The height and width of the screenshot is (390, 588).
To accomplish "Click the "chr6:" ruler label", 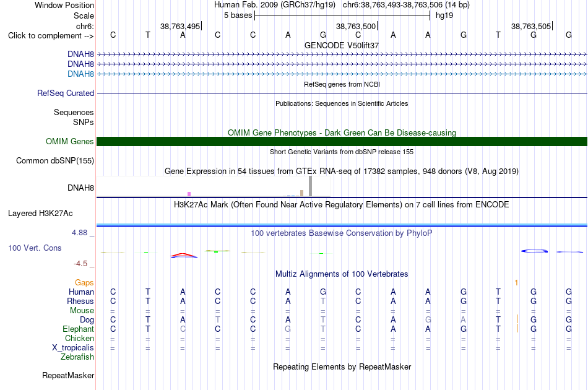I will [x=85, y=26].
